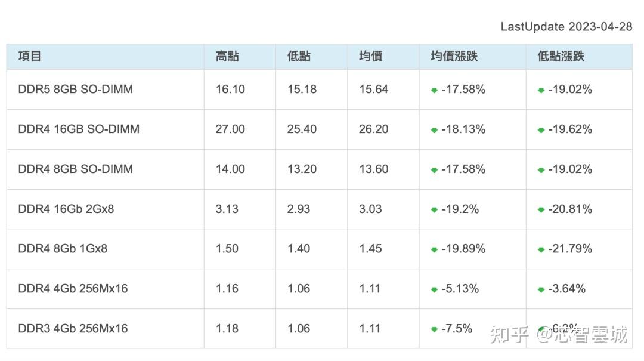Click green down arrow beside -17.58% for DDR5 8GB
This screenshot has height=361, width=644.
click(434, 90)
